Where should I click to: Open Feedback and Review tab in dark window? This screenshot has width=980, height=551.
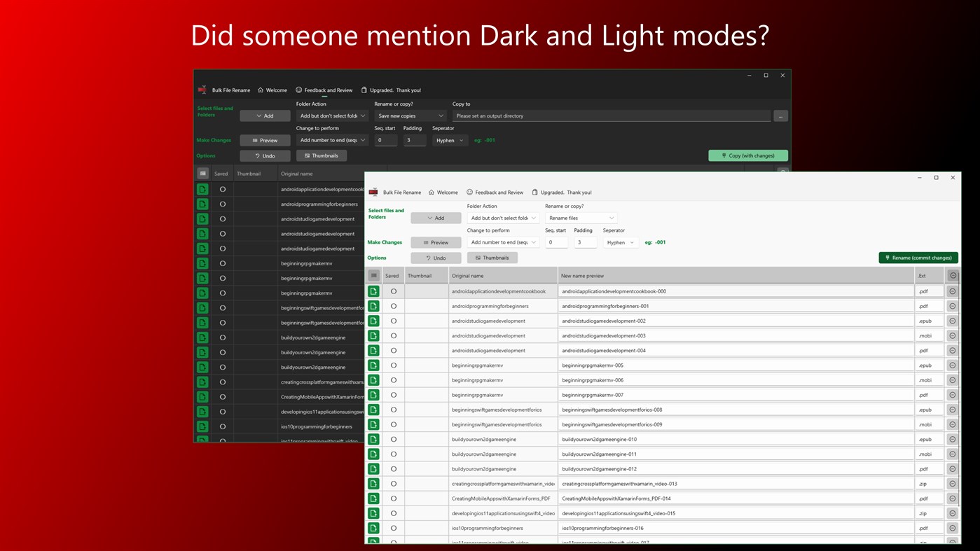(324, 90)
